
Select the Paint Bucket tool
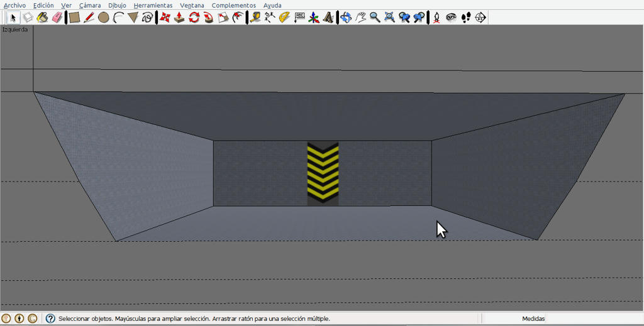(42, 17)
